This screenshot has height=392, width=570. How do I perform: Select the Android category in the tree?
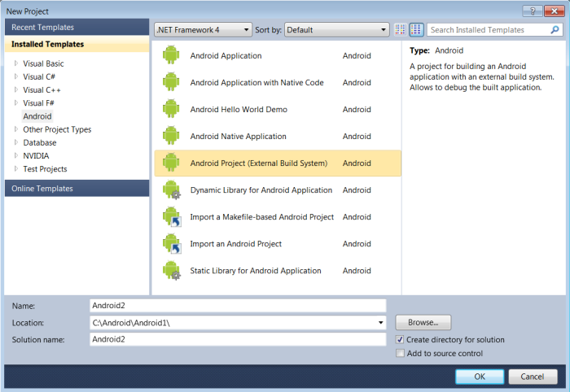point(37,116)
